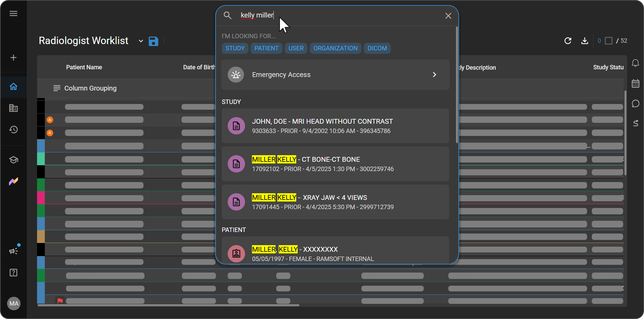Image resolution: width=644 pixels, height=319 pixels.
Task: Sort by Study Description column header
Action: 477,68
